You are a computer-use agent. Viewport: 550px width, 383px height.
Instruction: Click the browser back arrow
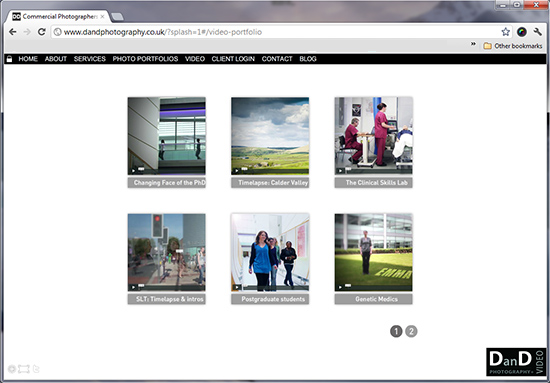12,32
